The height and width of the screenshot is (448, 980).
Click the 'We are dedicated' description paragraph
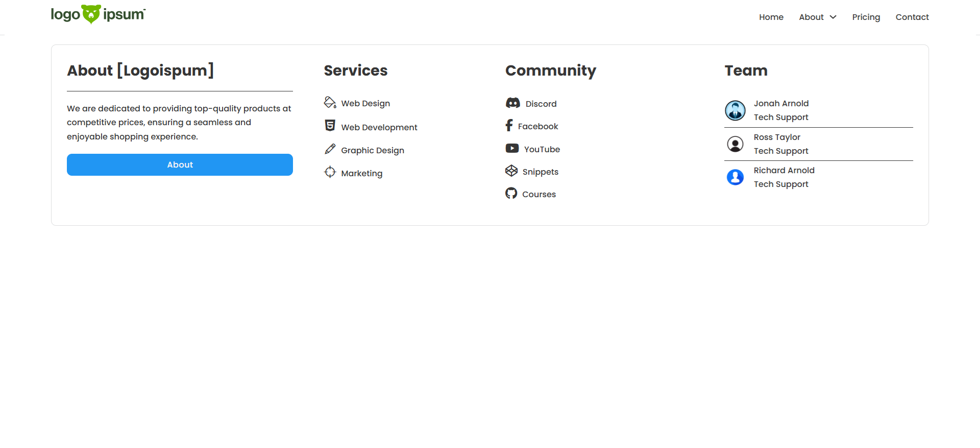tap(179, 123)
